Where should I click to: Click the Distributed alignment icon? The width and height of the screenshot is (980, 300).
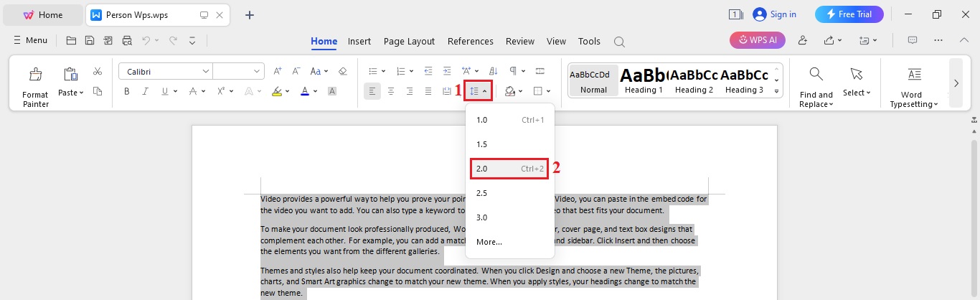tap(447, 91)
